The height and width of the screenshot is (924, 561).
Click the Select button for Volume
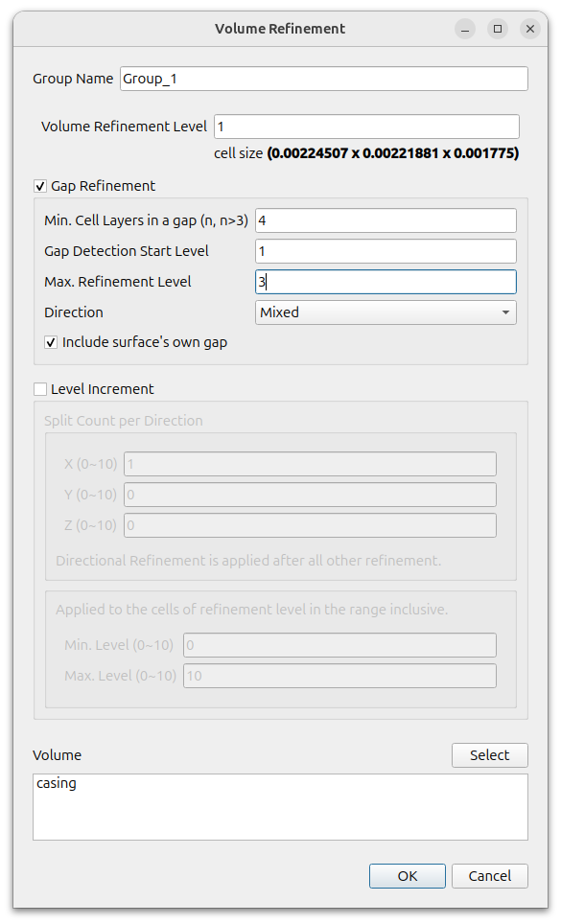[490, 755]
